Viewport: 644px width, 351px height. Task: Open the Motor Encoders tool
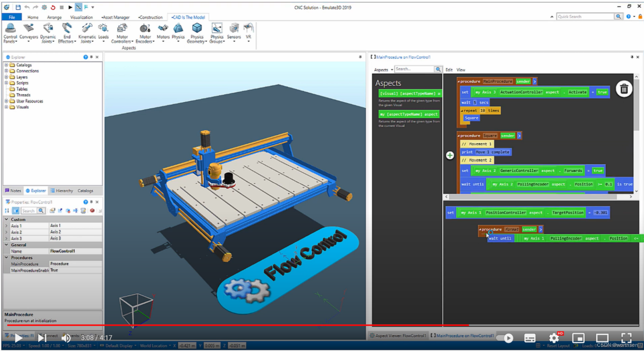tap(145, 33)
